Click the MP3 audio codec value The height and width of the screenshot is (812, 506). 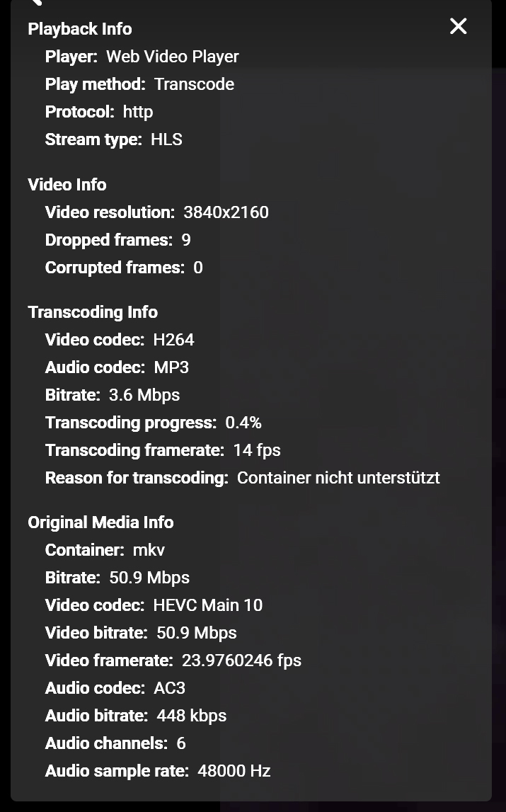pos(171,367)
